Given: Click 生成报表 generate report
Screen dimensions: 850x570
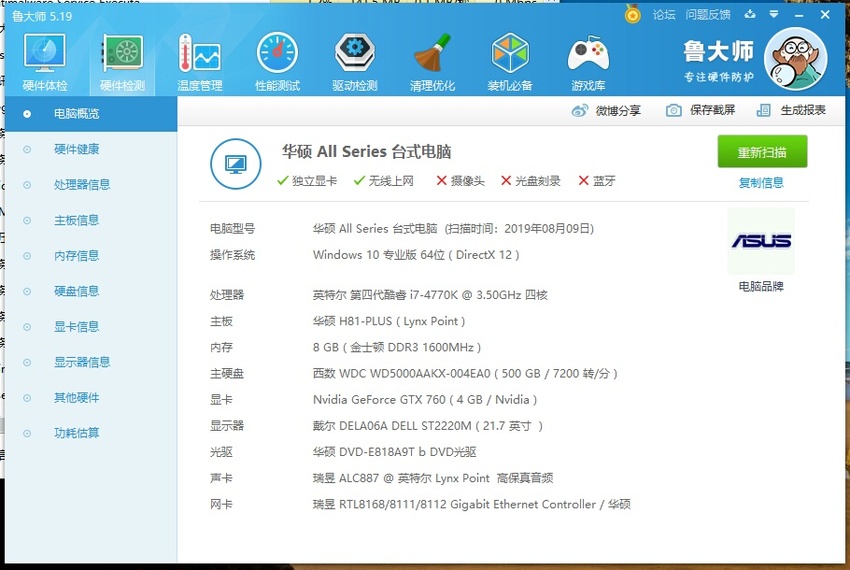Looking at the screenshot, I should tap(791, 111).
